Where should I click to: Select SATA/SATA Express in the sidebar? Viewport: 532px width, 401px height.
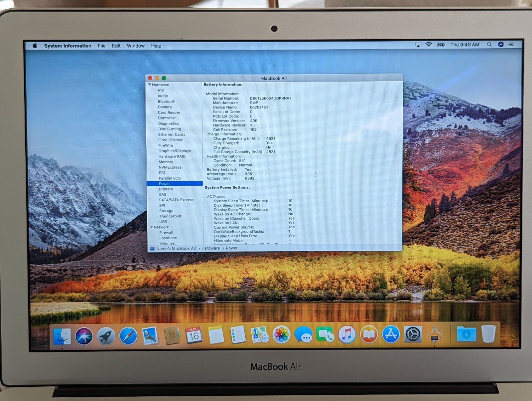point(177,200)
